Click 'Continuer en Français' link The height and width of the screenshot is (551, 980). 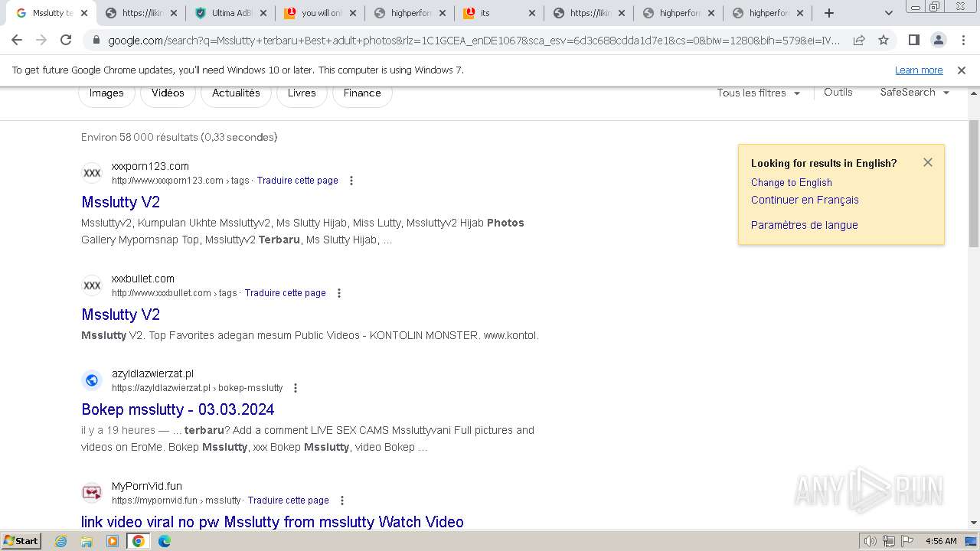pos(805,200)
